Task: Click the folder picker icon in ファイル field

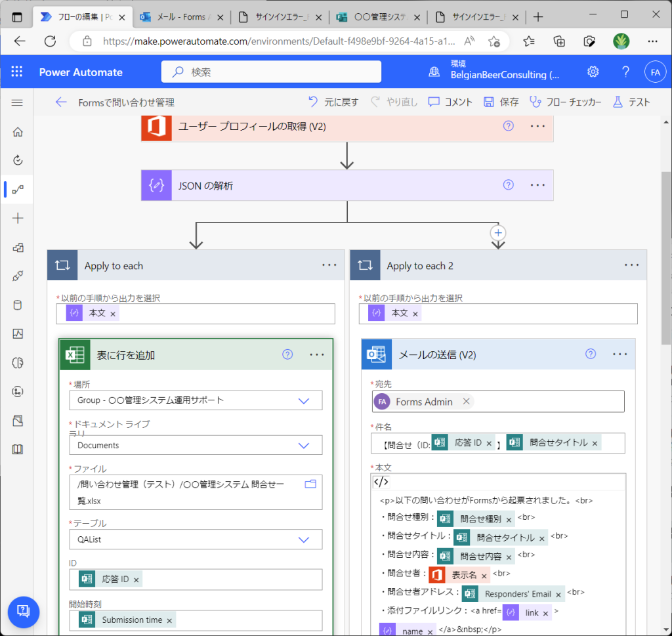Action: pos(310,484)
